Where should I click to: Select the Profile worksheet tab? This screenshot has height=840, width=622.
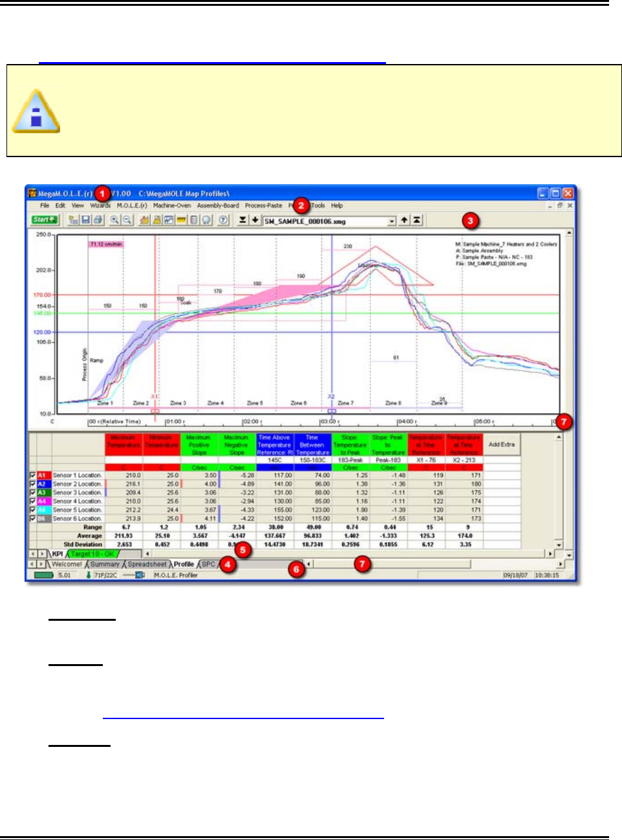click(x=184, y=564)
